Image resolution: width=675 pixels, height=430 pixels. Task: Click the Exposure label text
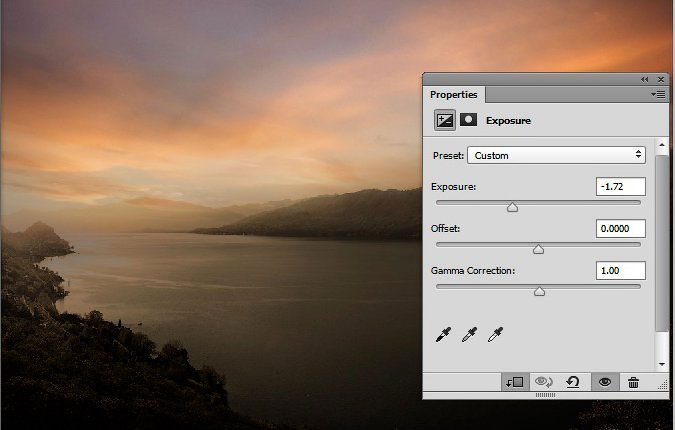tap(453, 187)
